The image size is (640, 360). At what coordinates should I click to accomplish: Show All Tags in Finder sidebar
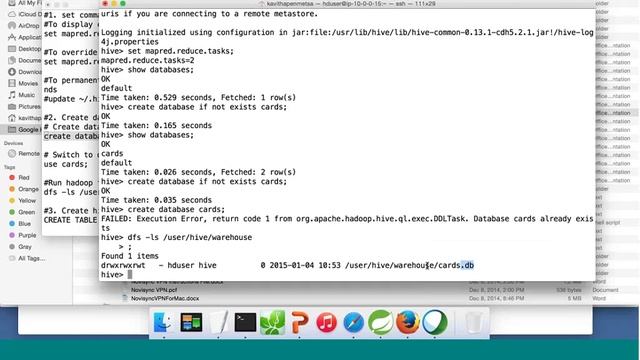[x=27, y=258]
